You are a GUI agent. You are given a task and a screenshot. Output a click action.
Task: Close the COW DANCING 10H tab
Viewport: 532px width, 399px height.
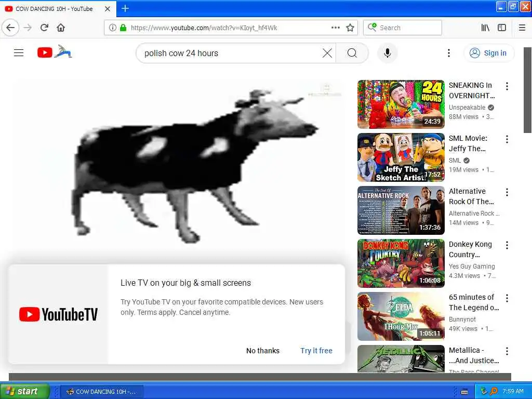coord(108,9)
